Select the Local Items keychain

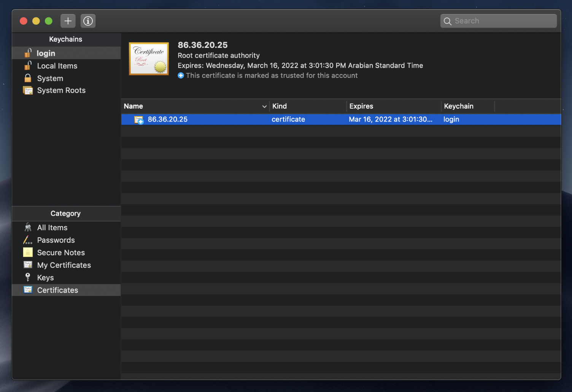pyautogui.click(x=66, y=66)
